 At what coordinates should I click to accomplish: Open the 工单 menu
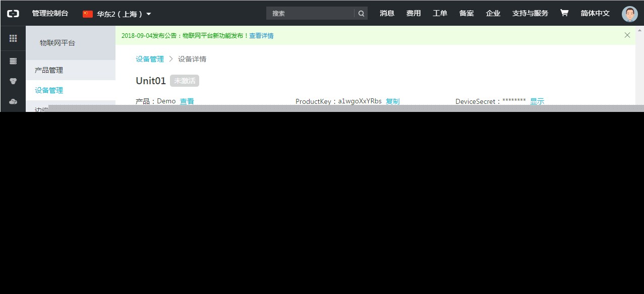440,13
